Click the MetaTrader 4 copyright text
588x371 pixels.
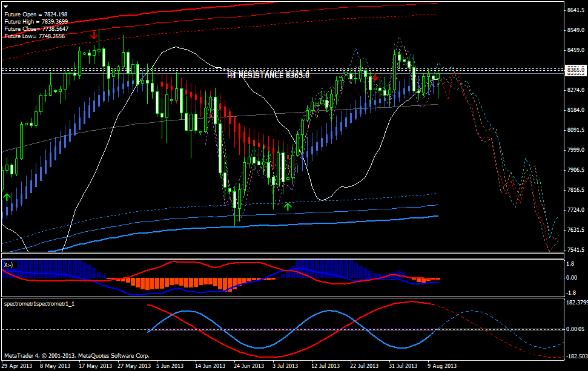click(x=76, y=356)
